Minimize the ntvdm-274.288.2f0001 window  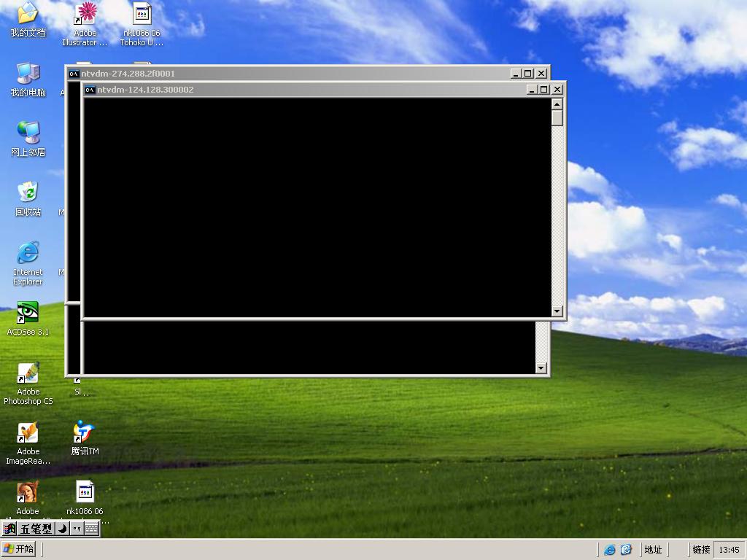pyautogui.click(x=516, y=74)
